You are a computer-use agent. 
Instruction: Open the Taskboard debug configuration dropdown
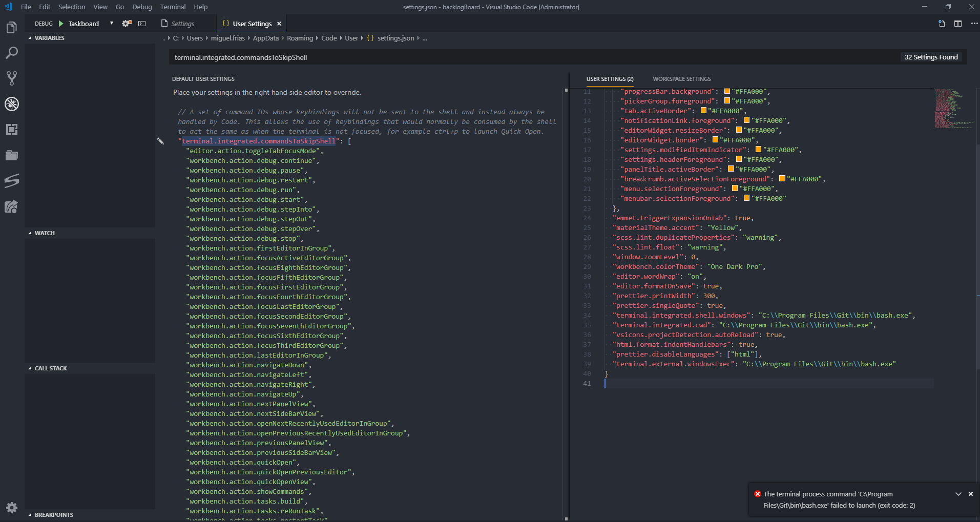pyautogui.click(x=91, y=24)
